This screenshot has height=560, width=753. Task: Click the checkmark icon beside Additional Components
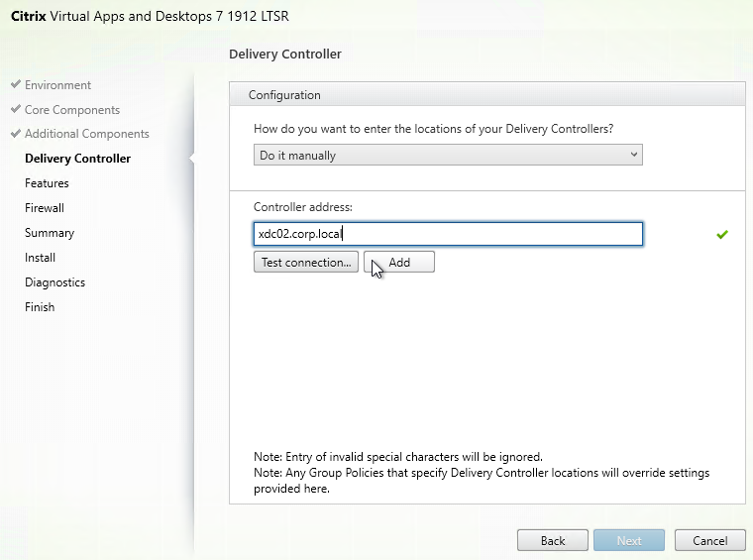16,134
